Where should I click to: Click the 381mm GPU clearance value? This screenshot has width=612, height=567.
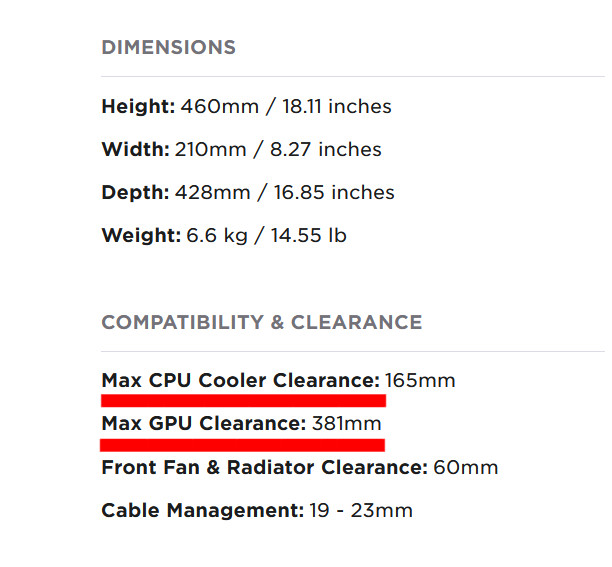346,423
